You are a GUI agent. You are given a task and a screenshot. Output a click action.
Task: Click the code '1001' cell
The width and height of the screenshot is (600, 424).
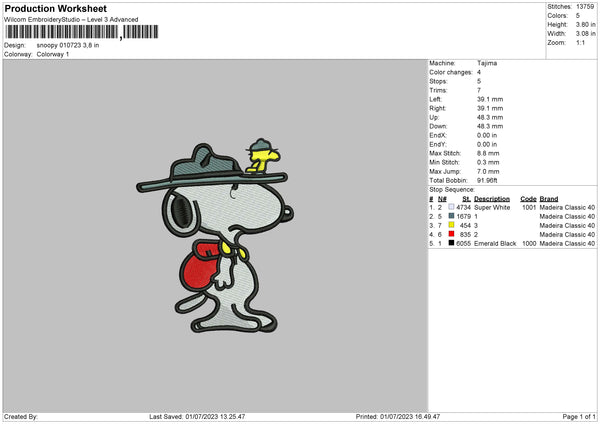[x=529, y=207]
